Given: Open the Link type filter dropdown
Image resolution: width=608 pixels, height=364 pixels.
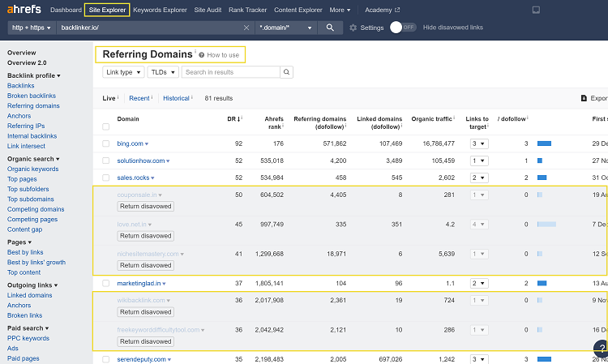Looking at the screenshot, I should (123, 72).
